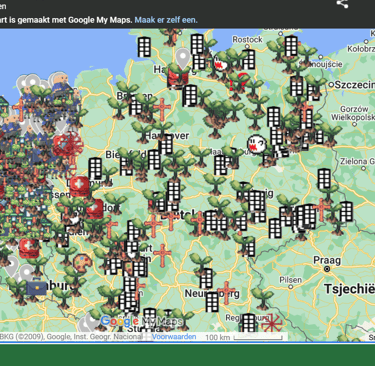Click the red exclamation marker south of Rostock

tap(239, 82)
